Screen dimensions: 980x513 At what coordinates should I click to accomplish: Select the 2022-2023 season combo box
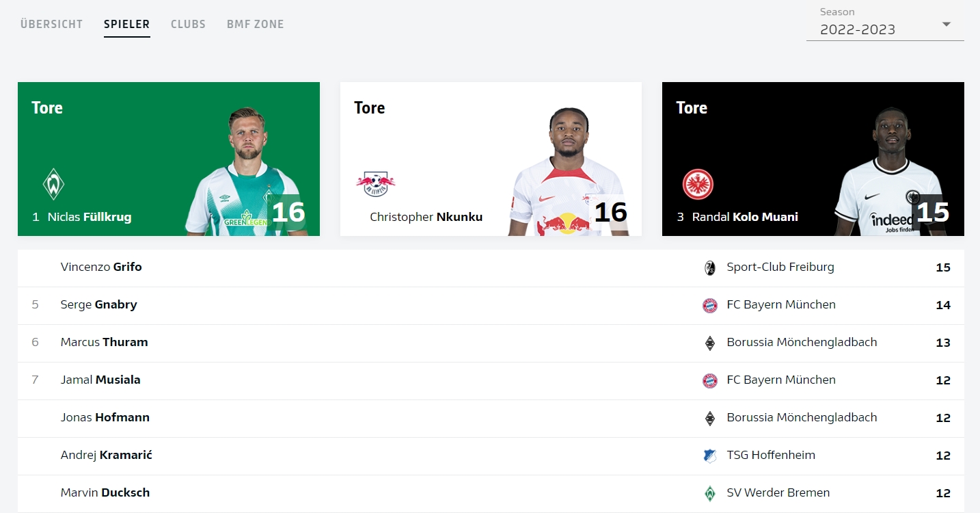[875, 29]
